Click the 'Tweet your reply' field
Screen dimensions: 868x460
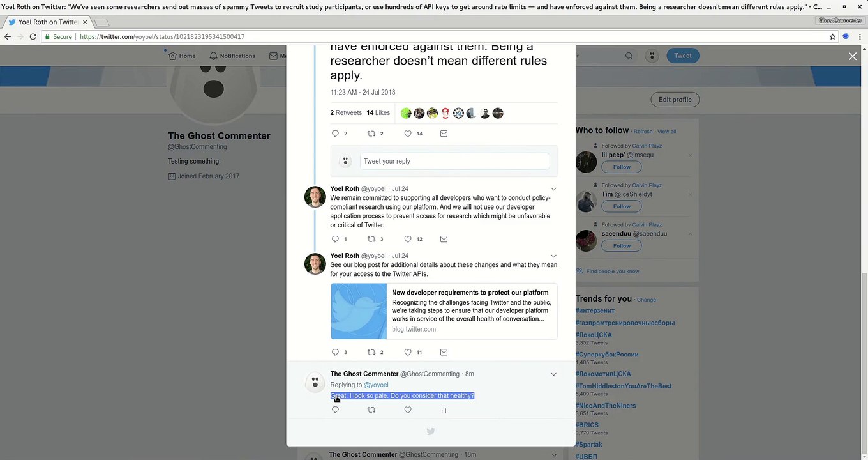pyautogui.click(x=454, y=161)
